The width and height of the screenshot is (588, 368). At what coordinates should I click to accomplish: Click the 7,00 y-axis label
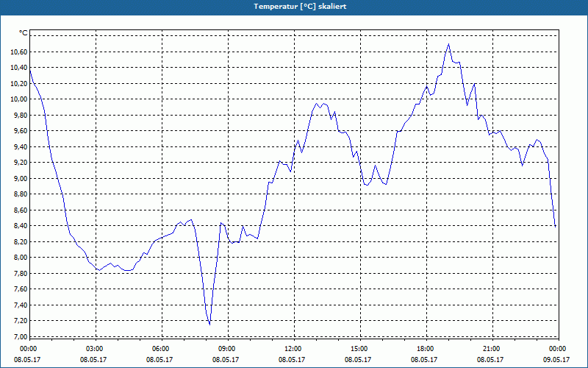pos(21,337)
